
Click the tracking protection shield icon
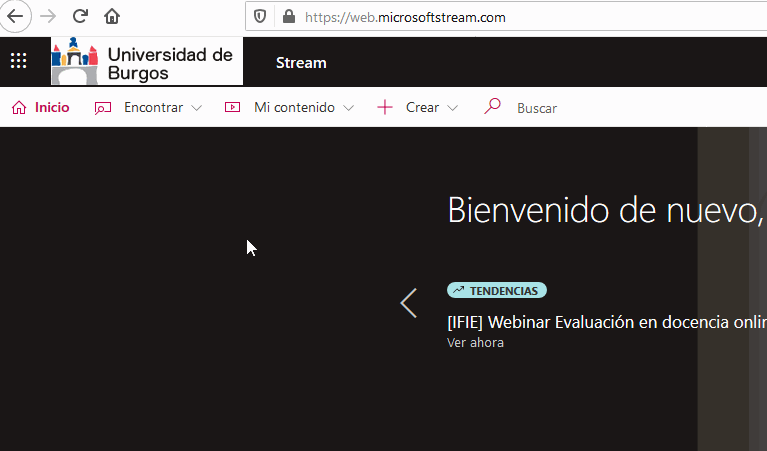[x=260, y=17]
